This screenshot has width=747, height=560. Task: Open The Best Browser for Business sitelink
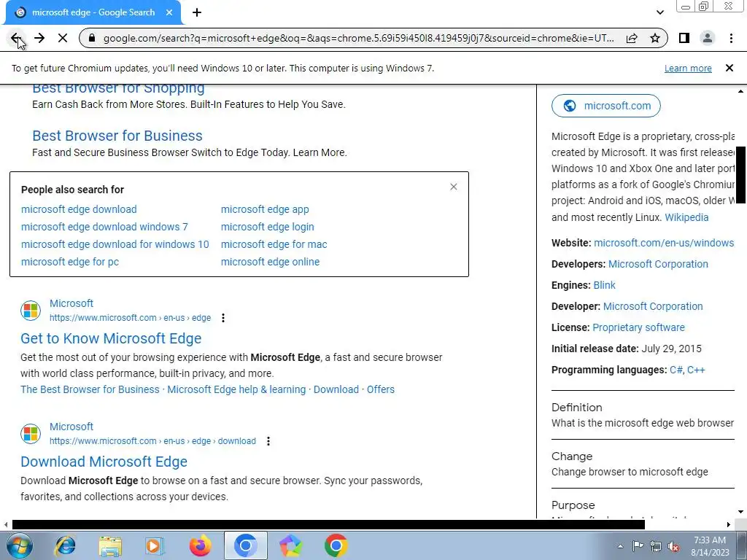(x=90, y=389)
